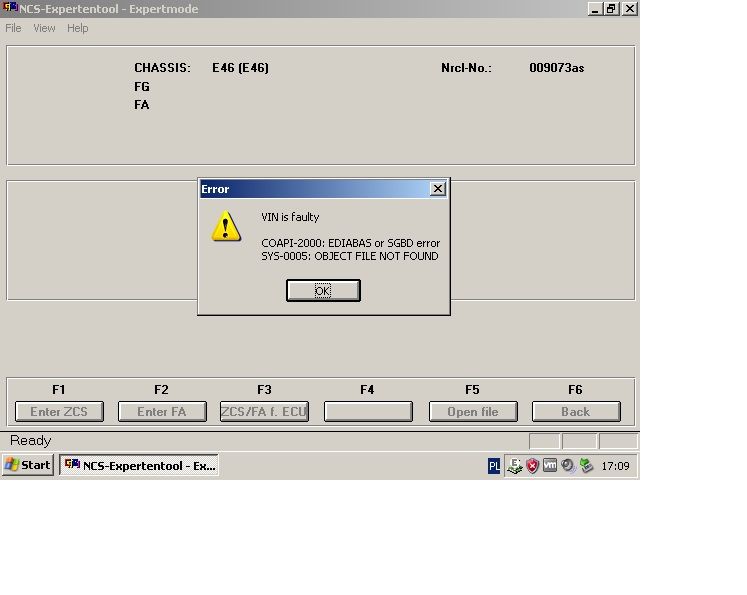The height and width of the screenshot is (595, 747).
Task: Click NCS-Expertentool title bar app icon
Action: click(10, 8)
